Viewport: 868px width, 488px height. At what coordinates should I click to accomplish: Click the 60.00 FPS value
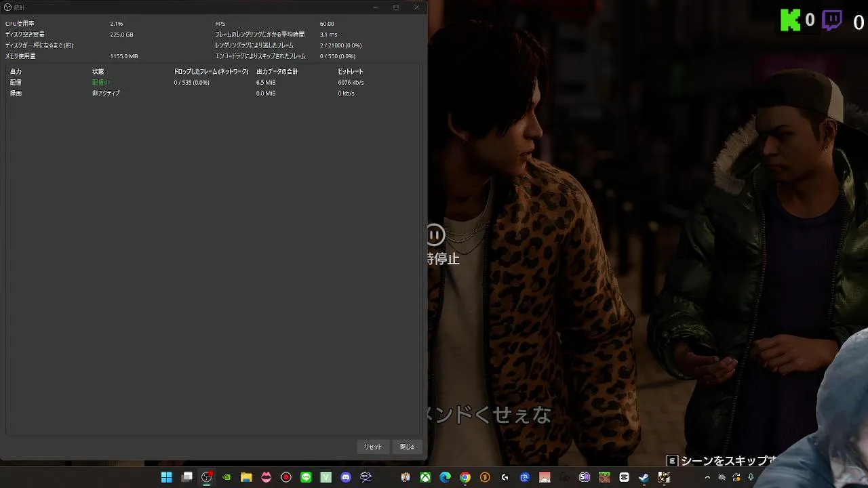click(327, 24)
